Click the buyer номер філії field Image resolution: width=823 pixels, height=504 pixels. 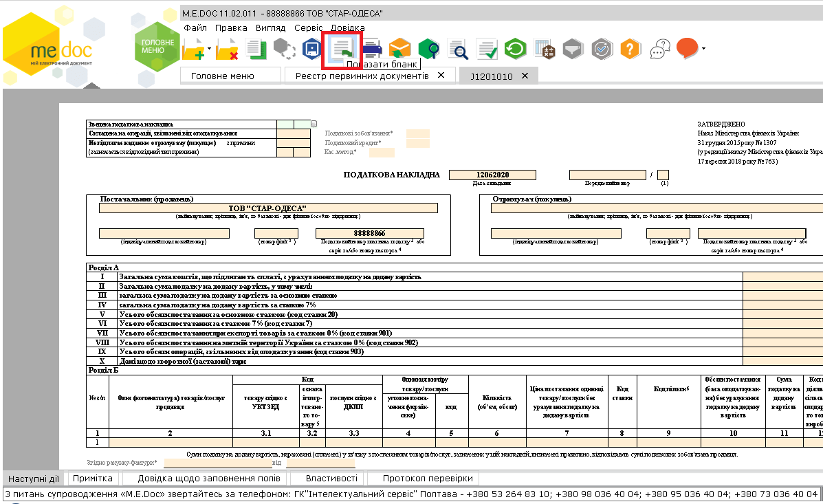point(668,234)
